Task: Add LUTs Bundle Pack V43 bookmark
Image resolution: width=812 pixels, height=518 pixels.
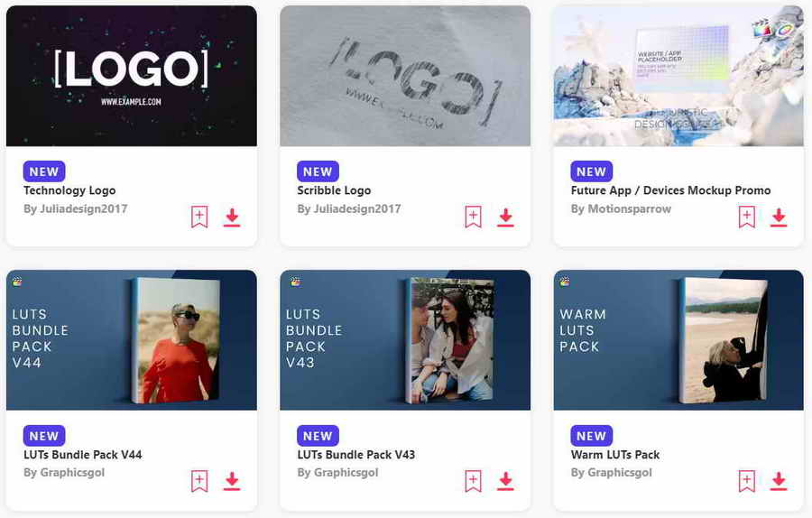Action: coord(473,481)
